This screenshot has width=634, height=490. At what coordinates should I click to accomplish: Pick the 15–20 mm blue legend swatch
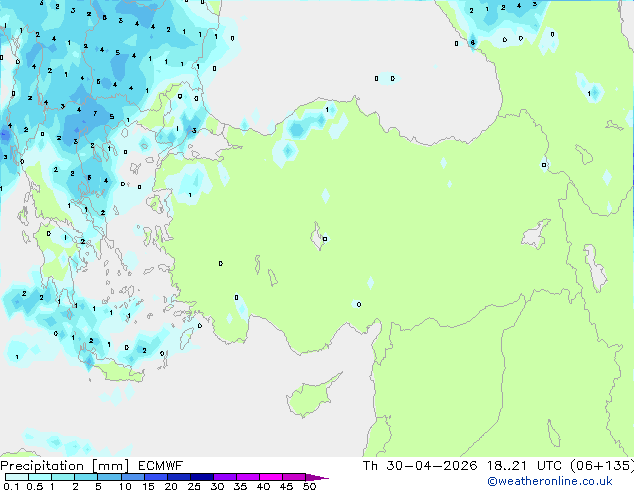(x=155, y=477)
